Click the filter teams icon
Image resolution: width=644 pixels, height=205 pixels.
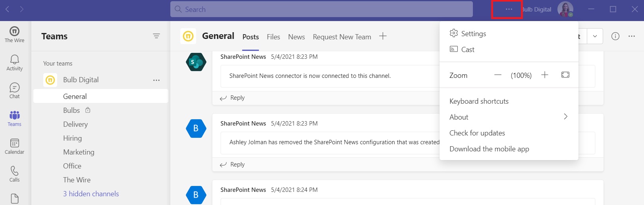156,36
